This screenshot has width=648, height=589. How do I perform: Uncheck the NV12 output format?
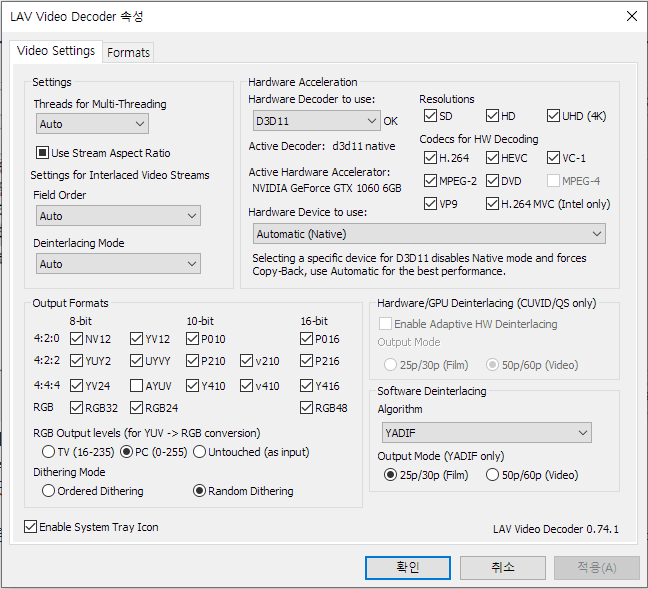(x=77, y=338)
